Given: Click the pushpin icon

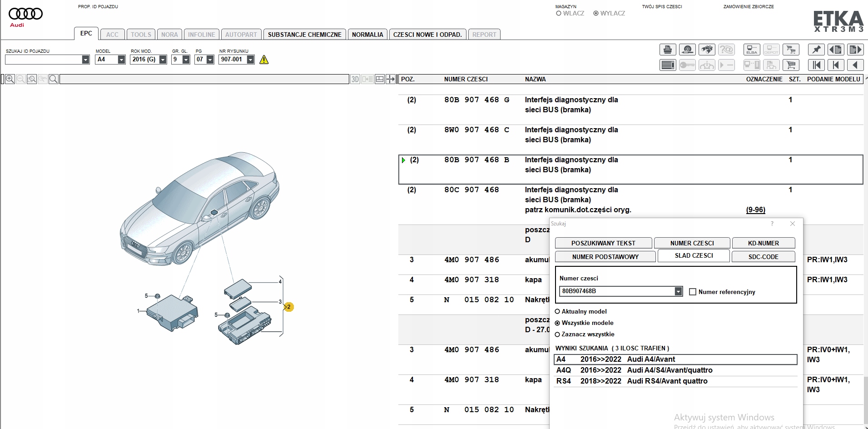Looking at the screenshot, I should click(x=816, y=50).
